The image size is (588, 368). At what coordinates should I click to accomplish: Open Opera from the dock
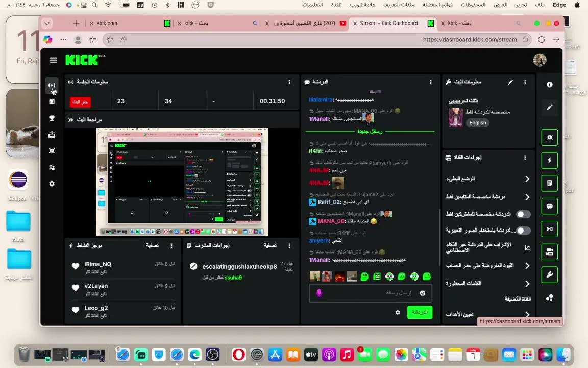pyautogui.click(x=238, y=355)
